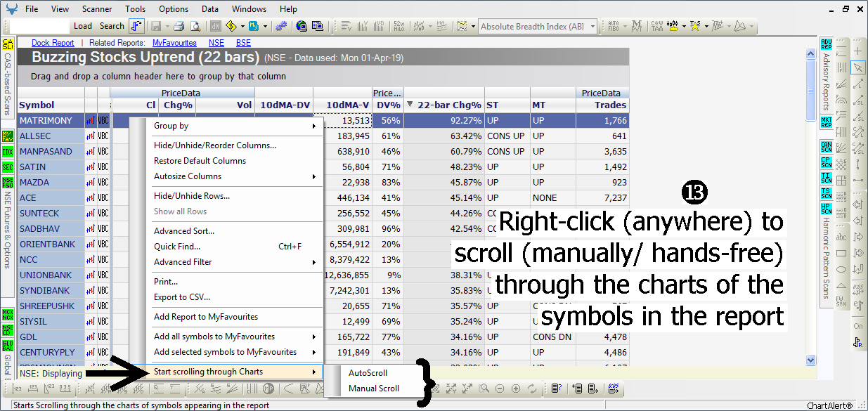Click the printer icon in toolbar
868x411 pixels.
[x=179, y=26]
